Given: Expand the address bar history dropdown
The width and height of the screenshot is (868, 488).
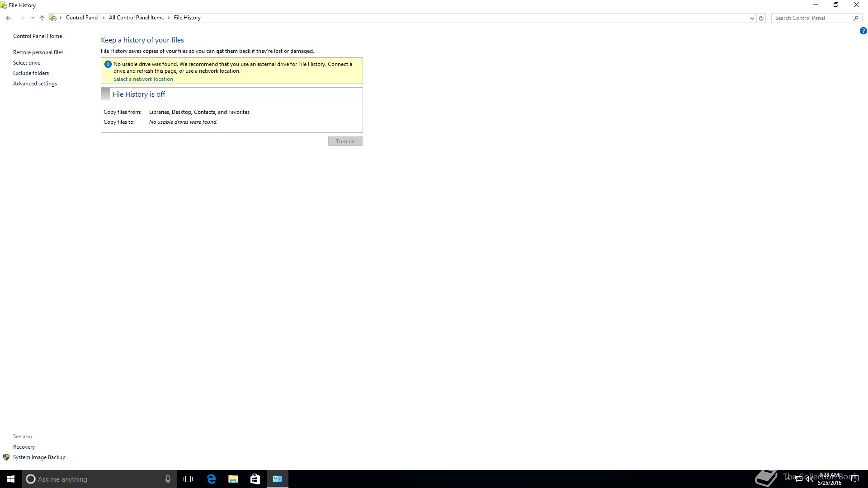Looking at the screenshot, I should pos(752,18).
